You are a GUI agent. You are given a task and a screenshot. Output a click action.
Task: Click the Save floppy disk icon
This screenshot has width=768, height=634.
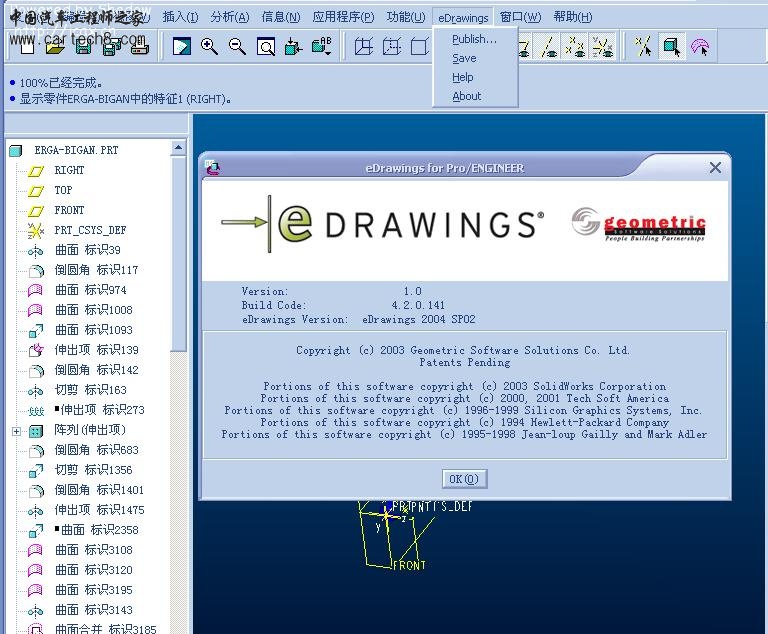pos(83,47)
